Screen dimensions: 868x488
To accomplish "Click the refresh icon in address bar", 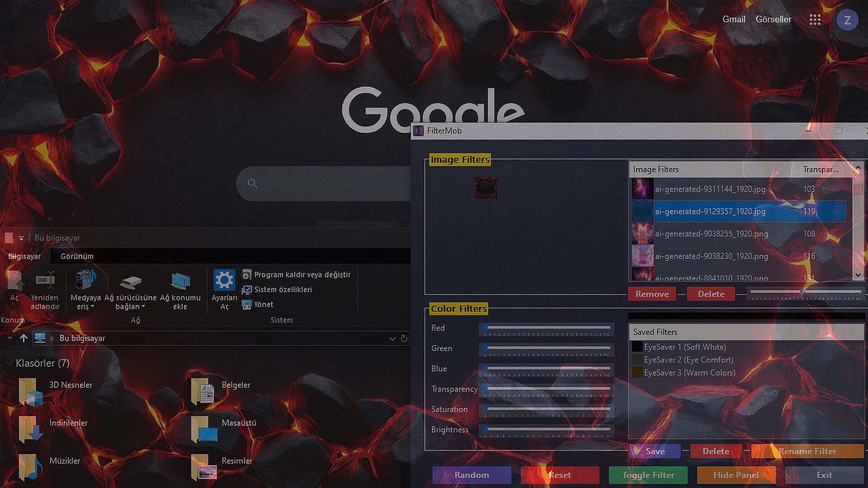I will coord(404,338).
